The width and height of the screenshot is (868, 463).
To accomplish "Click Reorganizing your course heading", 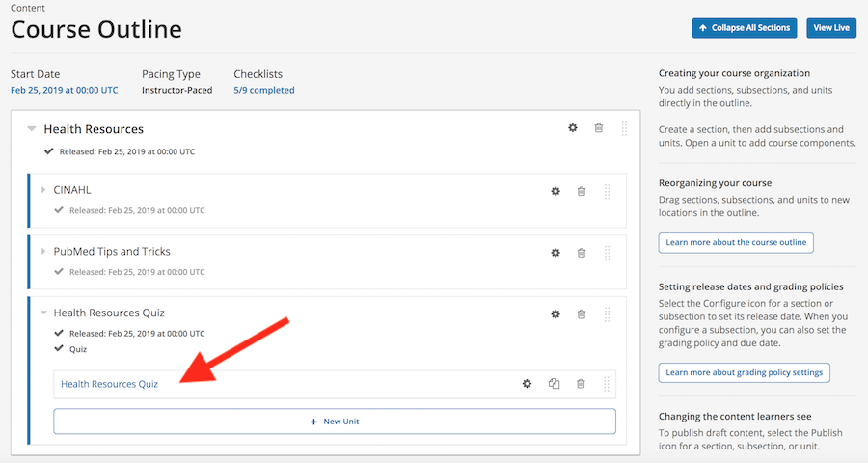I will coord(715,182).
